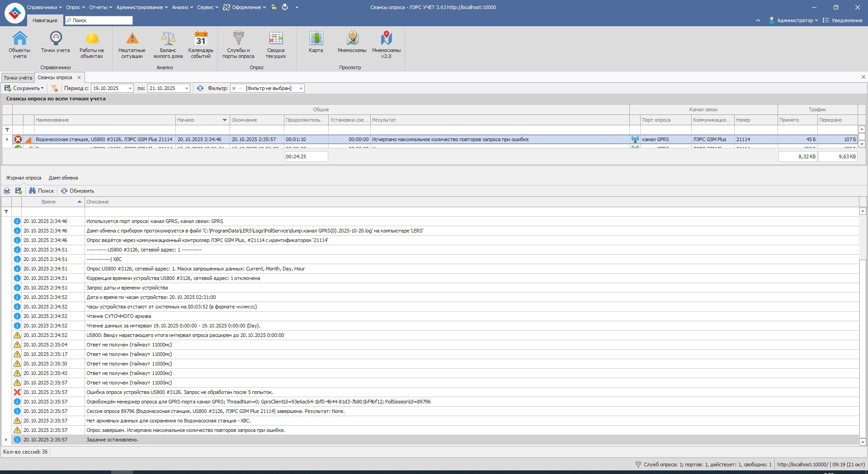Image resolution: width=868 pixels, height=474 pixels.
Task: Switch to the Точки учёта tab
Action: click(18, 78)
